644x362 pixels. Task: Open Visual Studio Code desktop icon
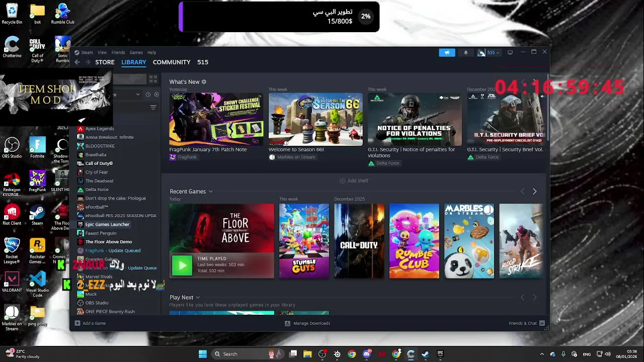[x=37, y=284]
